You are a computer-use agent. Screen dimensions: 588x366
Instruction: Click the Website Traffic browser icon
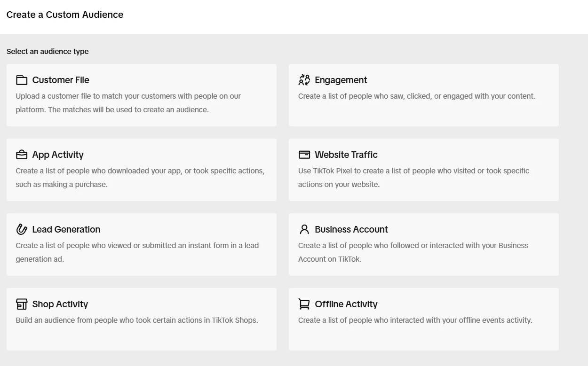[x=304, y=155]
